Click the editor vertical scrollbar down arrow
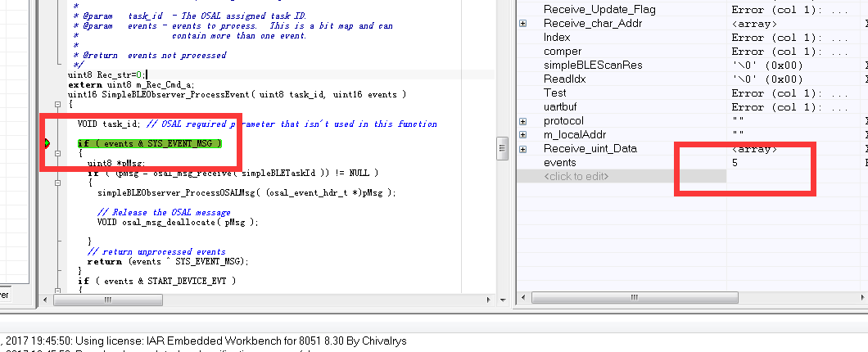 [x=503, y=300]
